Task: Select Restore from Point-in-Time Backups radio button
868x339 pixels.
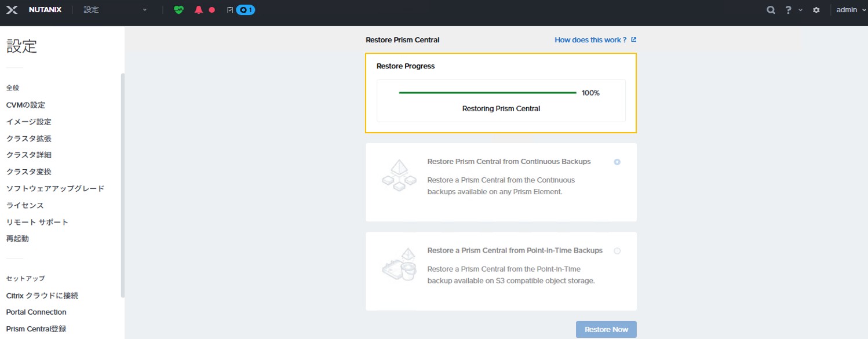Action: point(617,251)
